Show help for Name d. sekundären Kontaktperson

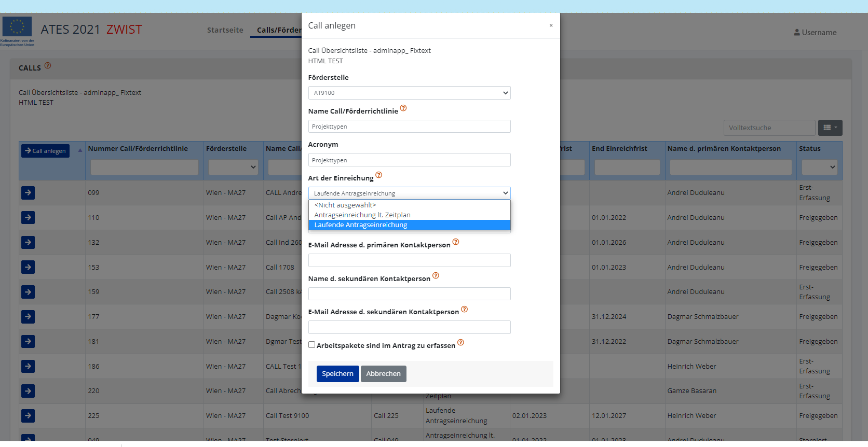[x=436, y=276]
